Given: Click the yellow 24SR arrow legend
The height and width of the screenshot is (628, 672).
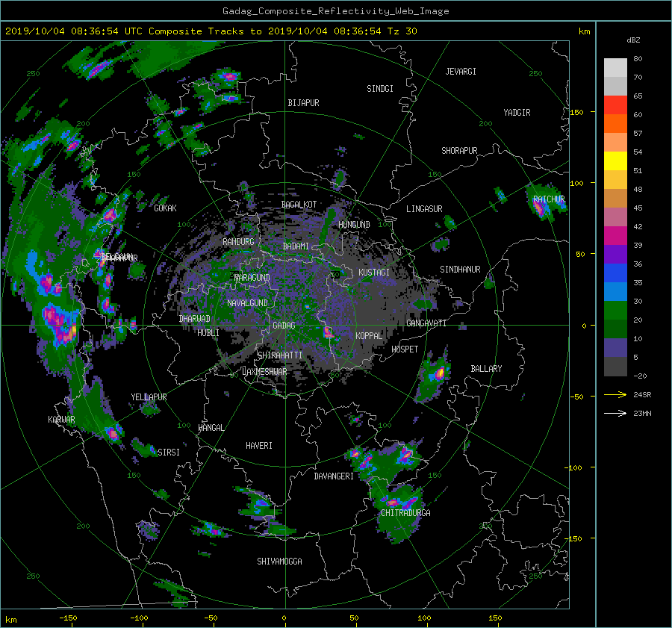Looking at the screenshot, I should (x=615, y=394).
